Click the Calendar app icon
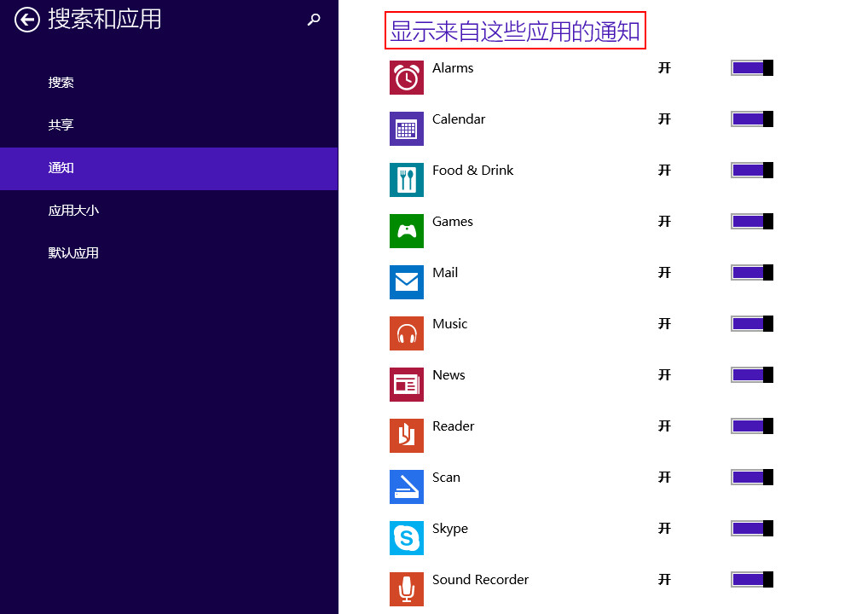Image resolution: width=868 pixels, height=614 pixels. tap(407, 129)
